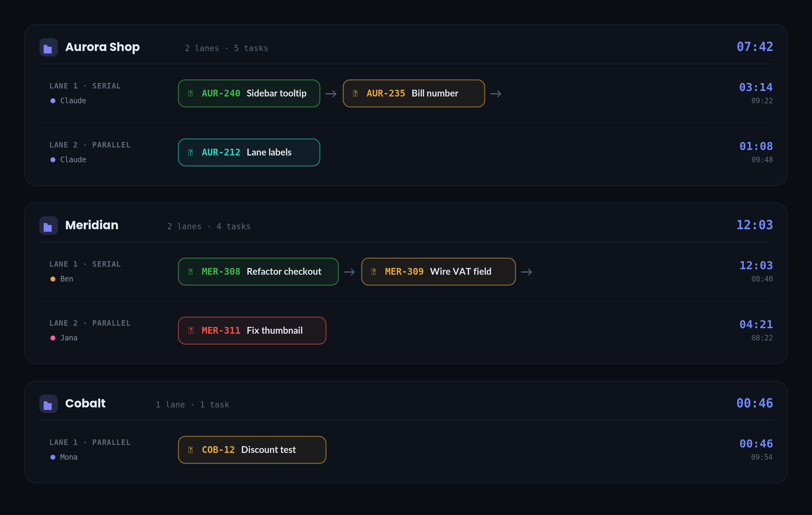Click the 01:08 lane timer
Screen dimensions: 812x515
756,146
